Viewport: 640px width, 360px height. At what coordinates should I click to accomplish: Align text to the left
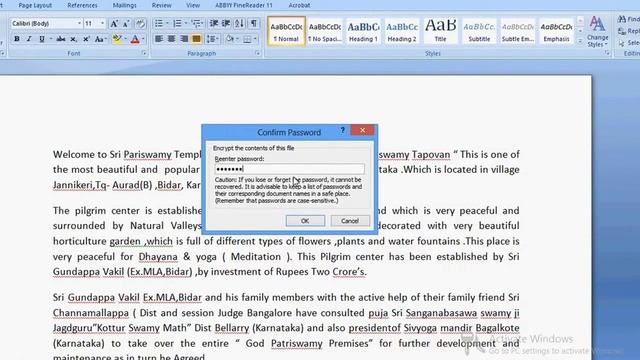(x=159, y=39)
